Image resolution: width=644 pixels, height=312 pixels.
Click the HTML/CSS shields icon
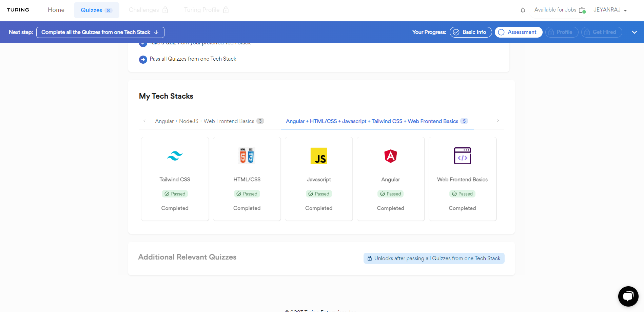247,156
